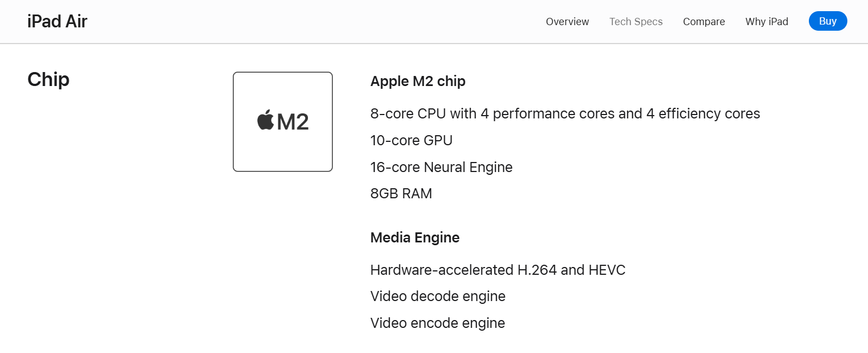Viewport: 868px width, 353px height.
Task: Click the Apple logo in the M2 chip graphic
Action: coord(266,121)
